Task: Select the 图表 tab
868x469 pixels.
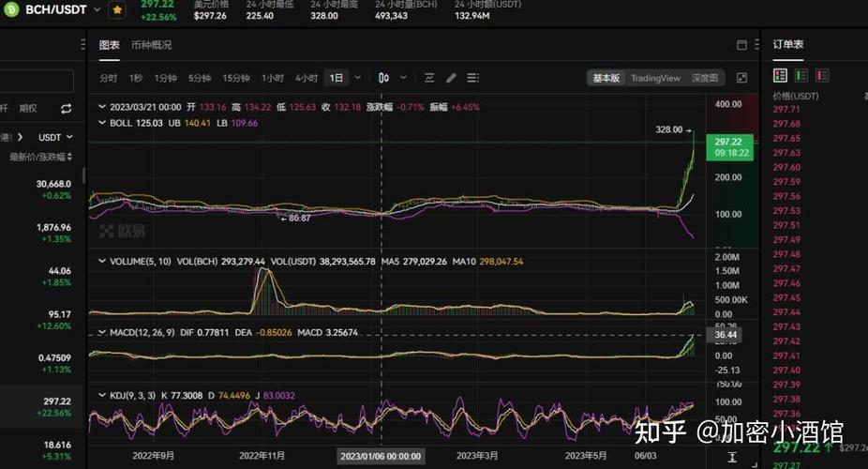Action: [110, 45]
